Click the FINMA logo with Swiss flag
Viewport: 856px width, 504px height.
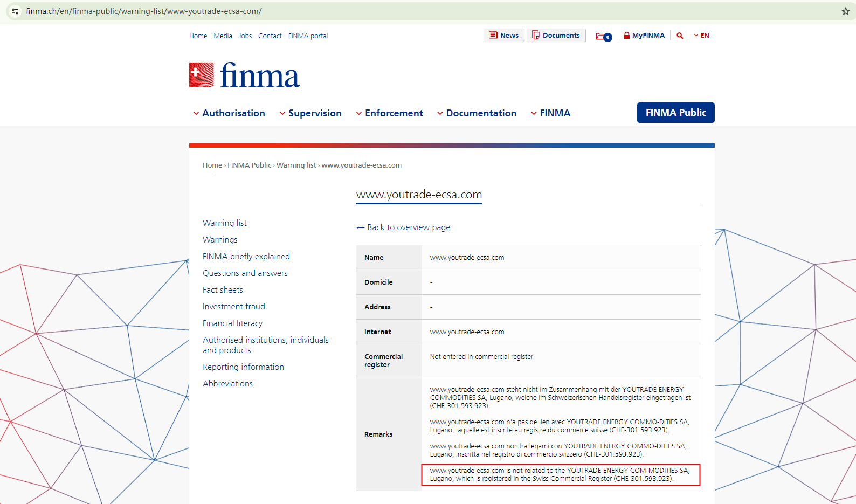coord(244,75)
